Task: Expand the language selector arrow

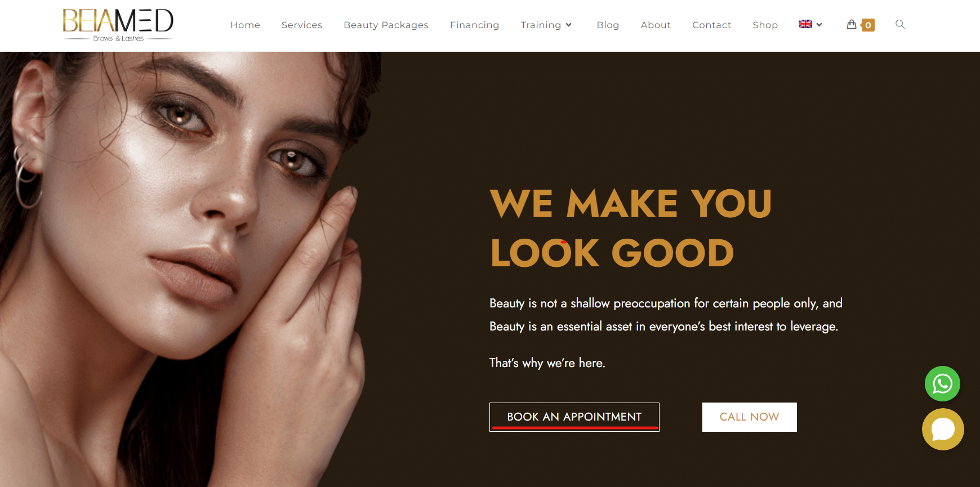Action: (x=819, y=25)
